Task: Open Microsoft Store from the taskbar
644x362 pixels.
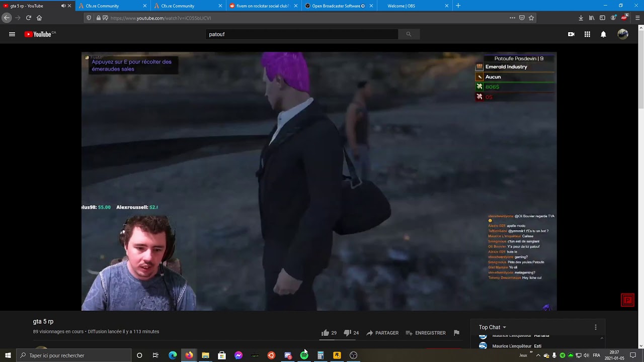Action: [222, 355]
